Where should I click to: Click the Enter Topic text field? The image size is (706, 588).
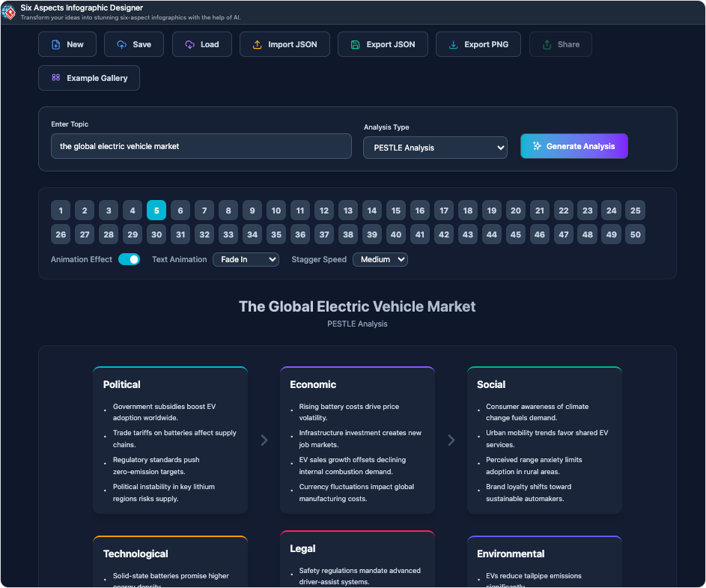coord(201,146)
